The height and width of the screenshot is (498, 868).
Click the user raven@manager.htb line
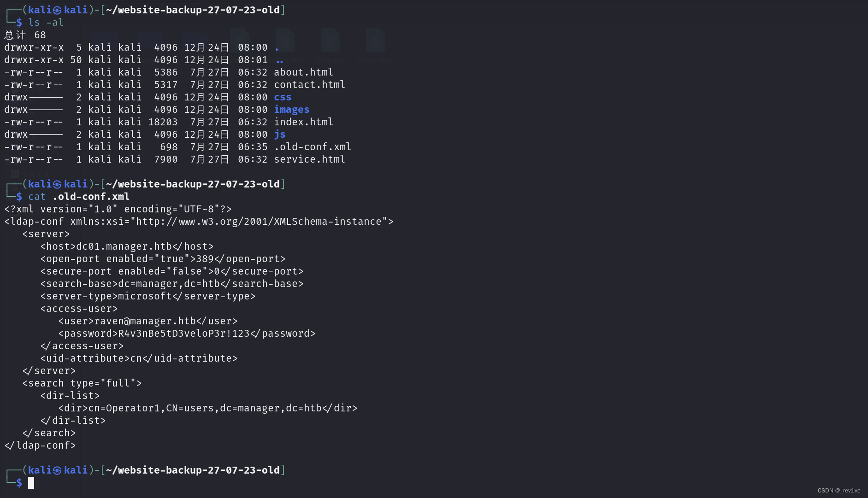(148, 321)
